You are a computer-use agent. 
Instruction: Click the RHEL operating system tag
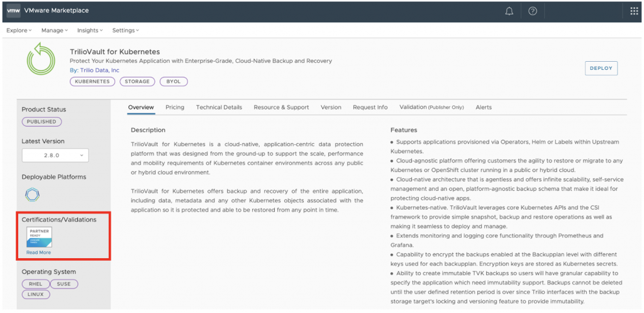(36, 284)
